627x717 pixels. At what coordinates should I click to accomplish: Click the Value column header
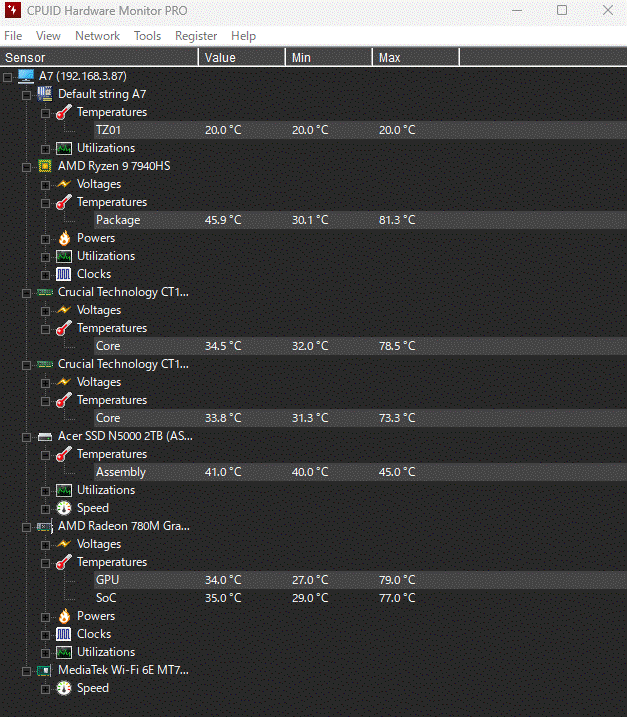pyautogui.click(x=220, y=57)
